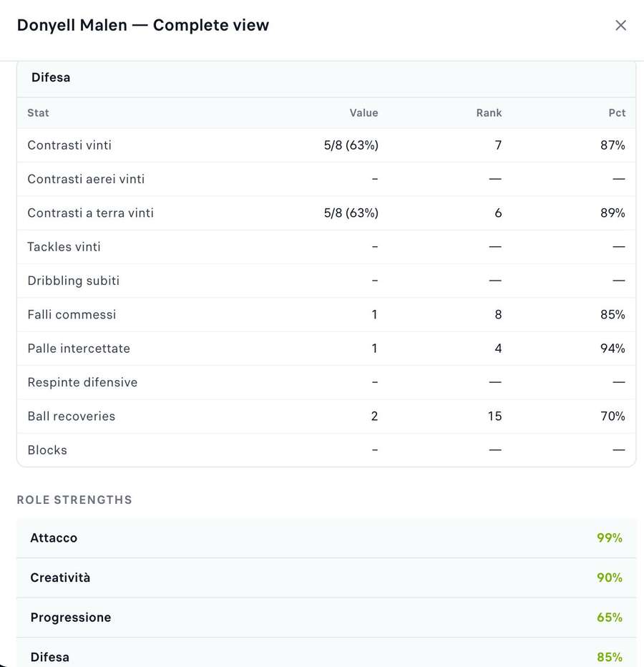Select the Blocks row
This screenshot has width=644, height=667.
[326, 450]
